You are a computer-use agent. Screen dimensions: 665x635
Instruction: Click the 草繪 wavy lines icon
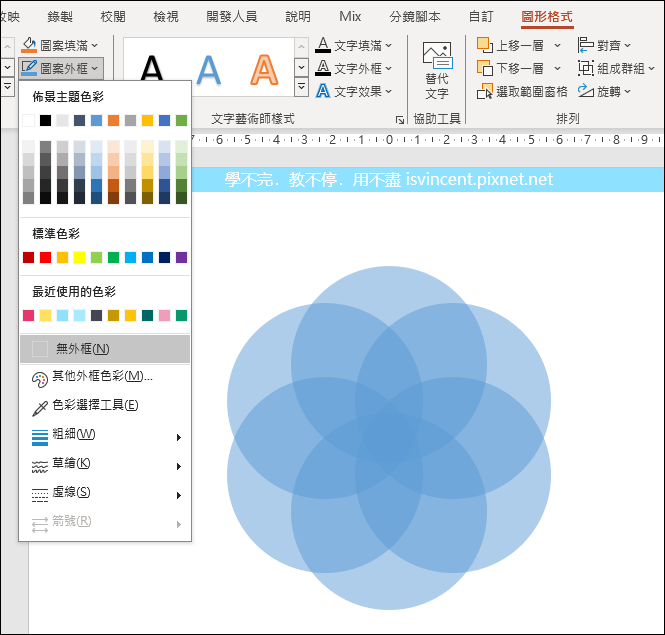[40, 467]
